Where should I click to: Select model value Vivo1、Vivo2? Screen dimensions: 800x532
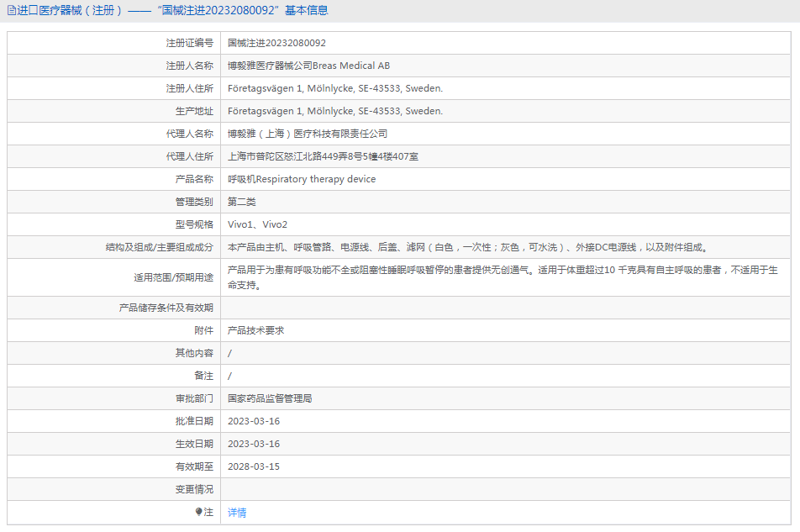click(258, 224)
